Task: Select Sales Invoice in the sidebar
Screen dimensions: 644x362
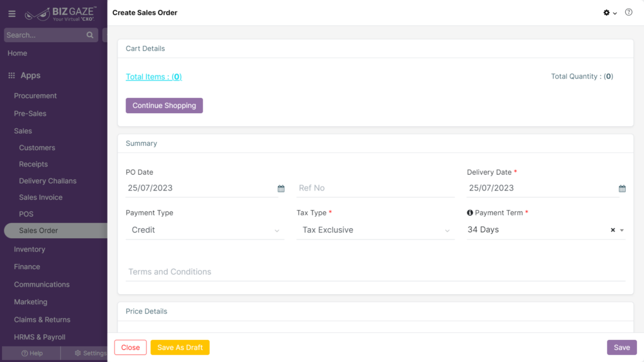Action: pos(41,197)
